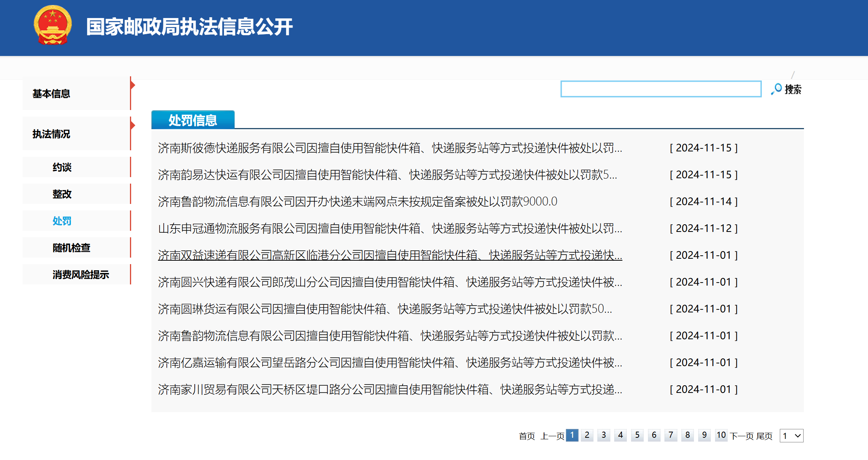Open the 基本信息 menu item

[51, 94]
